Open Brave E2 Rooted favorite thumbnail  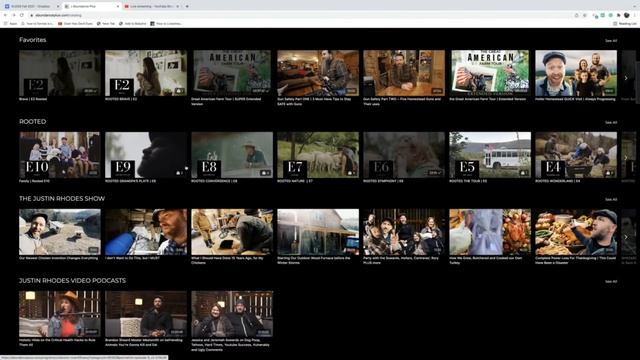[60, 73]
